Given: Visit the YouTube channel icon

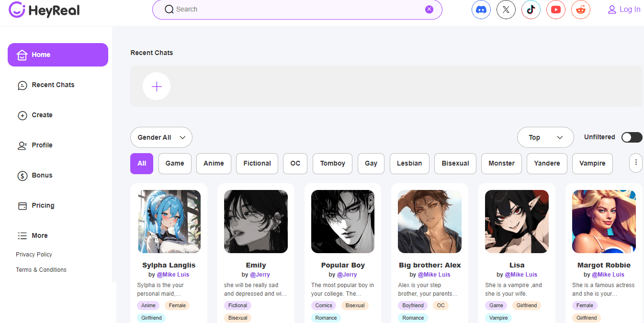Looking at the screenshot, I should pos(555,9).
